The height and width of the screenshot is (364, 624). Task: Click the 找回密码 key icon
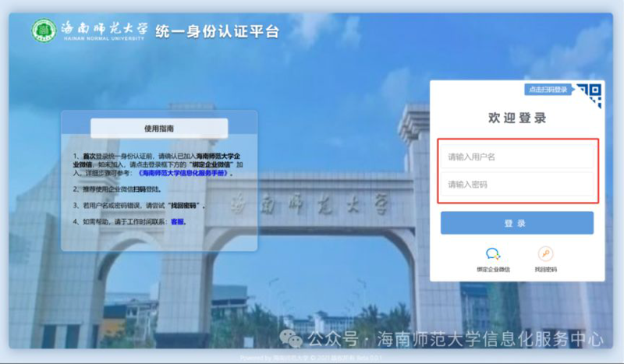[545, 254]
